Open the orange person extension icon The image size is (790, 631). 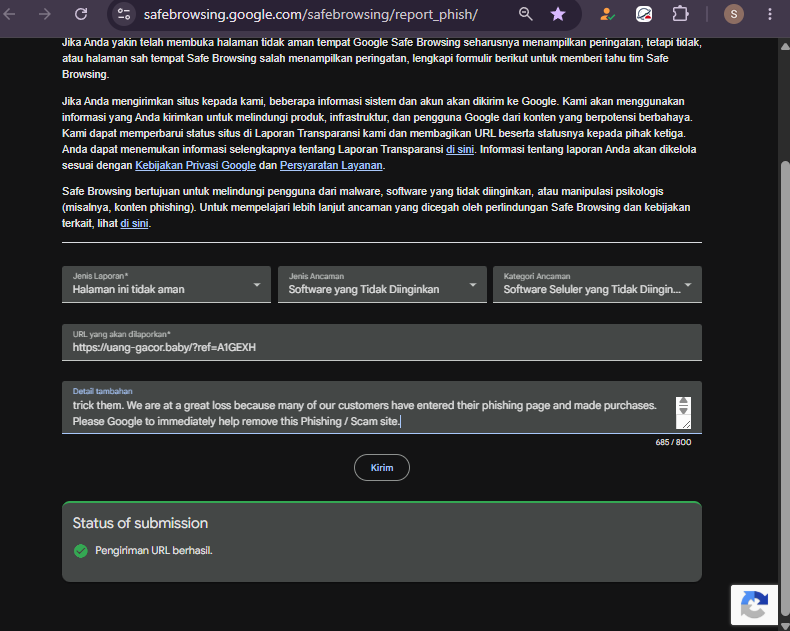click(607, 14)
